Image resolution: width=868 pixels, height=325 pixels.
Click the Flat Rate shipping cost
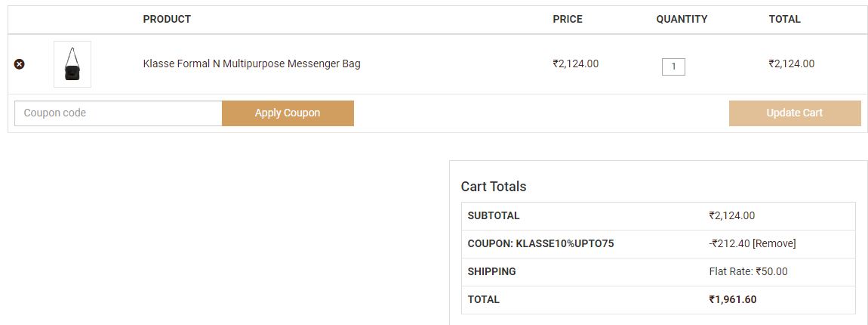[x=748, y=271]
